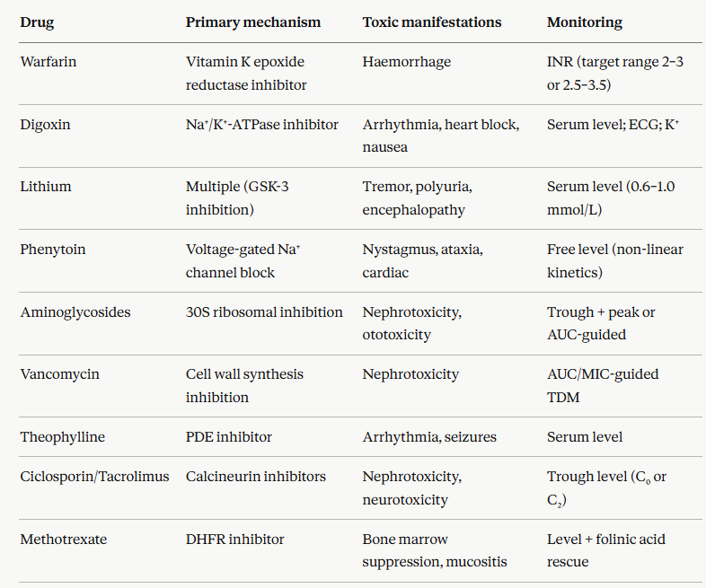The image size is (706, 588).
Task: Click the Methotrexate drug name
Action: 63,540
